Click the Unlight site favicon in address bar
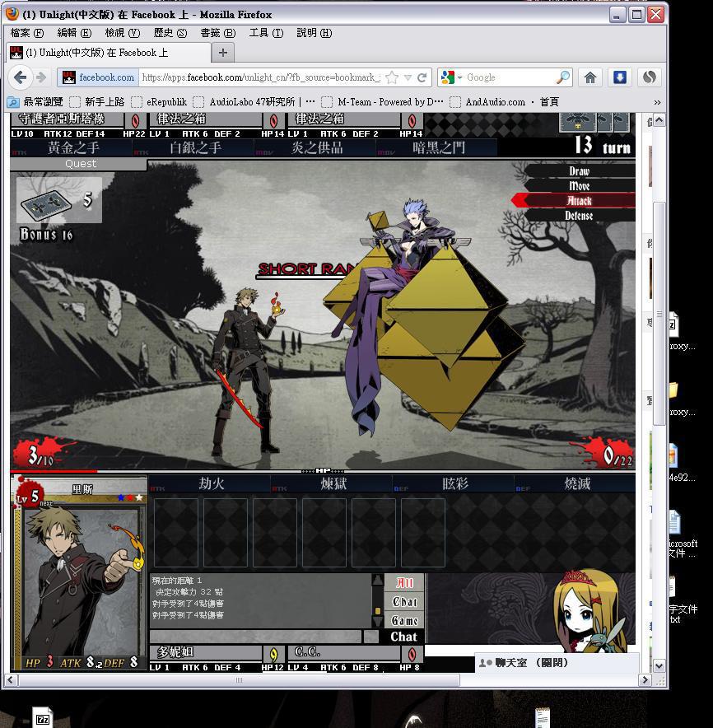Viewport: 713px width, 728px height. pos(68,77)
